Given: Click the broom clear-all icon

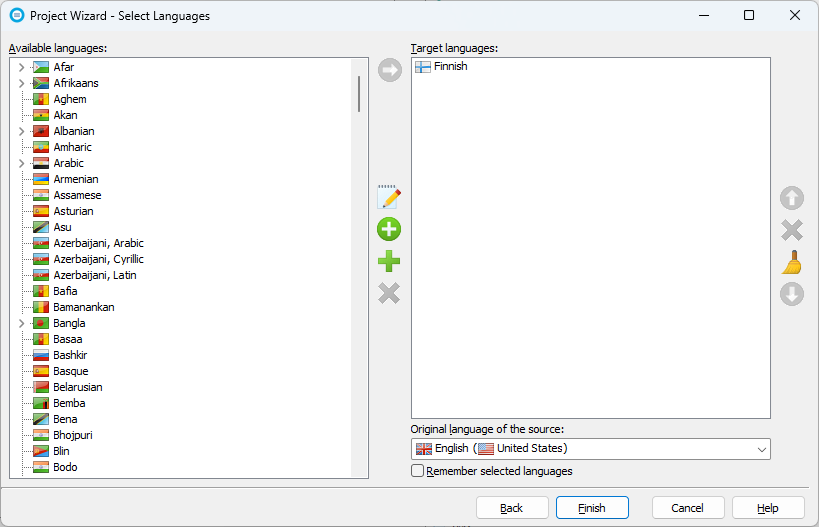Looking at the screenshot, I should (792, 262).
